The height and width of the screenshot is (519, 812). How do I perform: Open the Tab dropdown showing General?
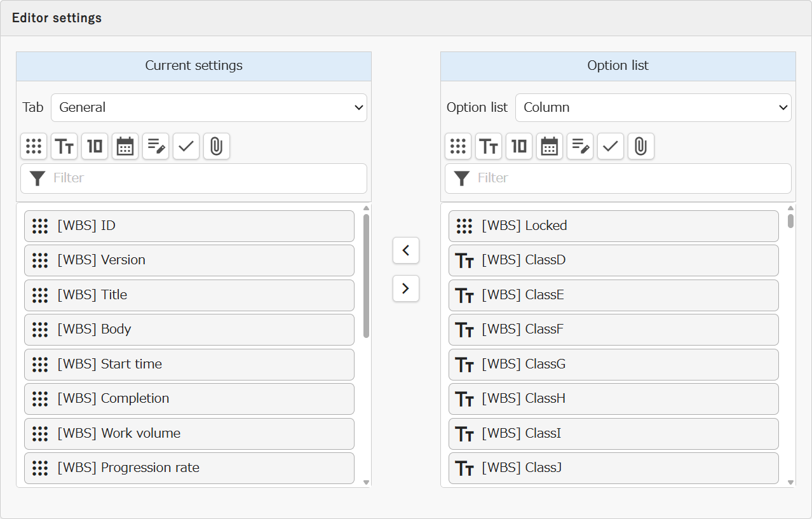209,107
